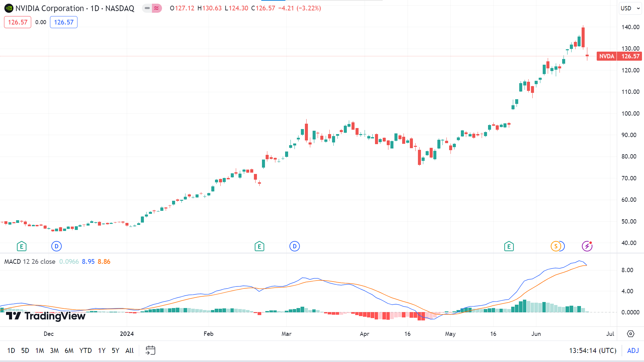Image resolution: width=644 pixels, height=362 pixels.
Task: Click the 140.00 price axis label
Action: tap(630, 27)
